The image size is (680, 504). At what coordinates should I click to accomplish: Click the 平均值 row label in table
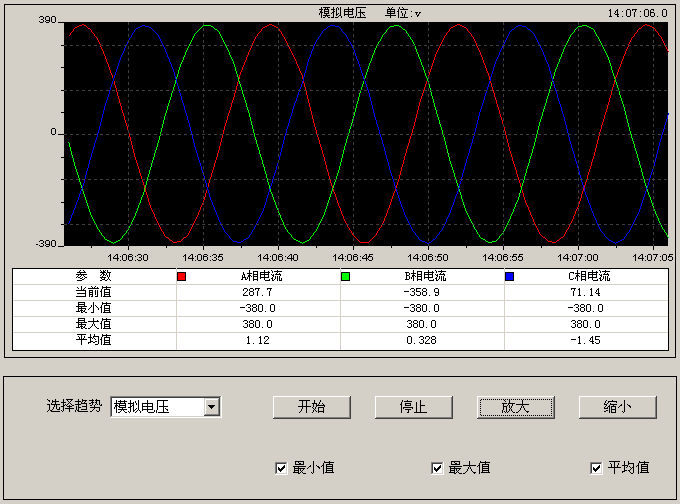click(94, 340)
